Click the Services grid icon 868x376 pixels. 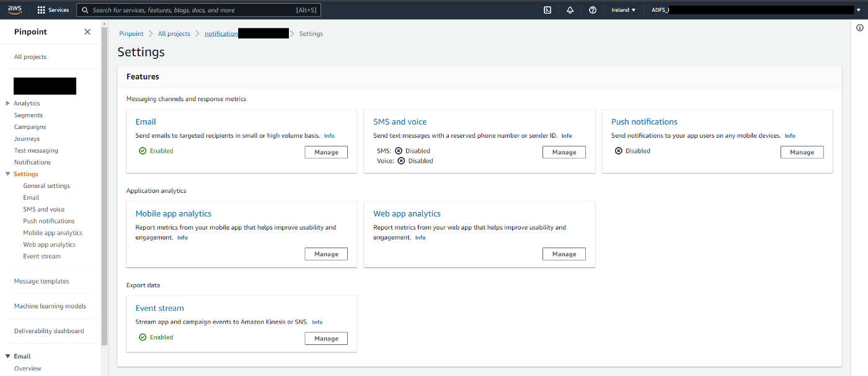pyautogui.click(x=40, y=9)
